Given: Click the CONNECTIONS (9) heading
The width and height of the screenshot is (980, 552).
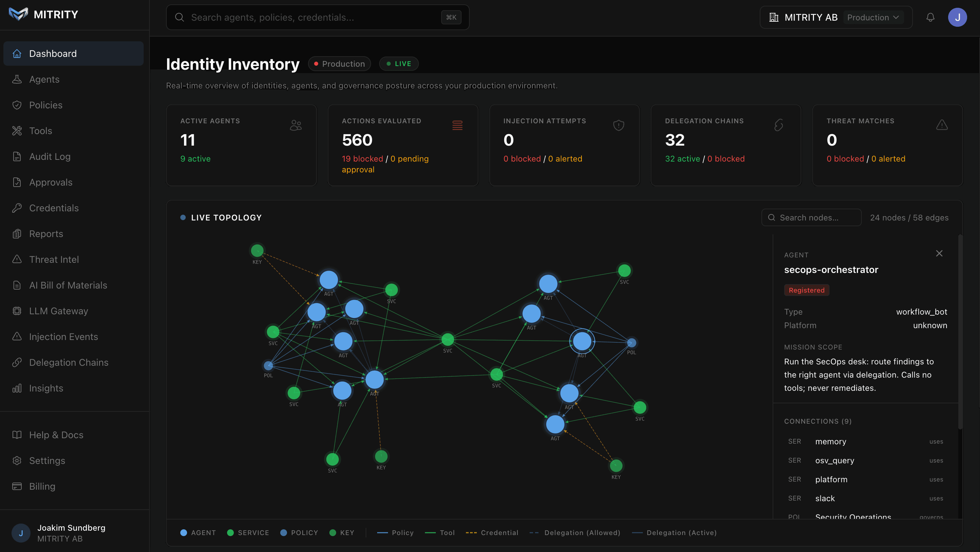Looking at the screenshot, I should [818, 421].
